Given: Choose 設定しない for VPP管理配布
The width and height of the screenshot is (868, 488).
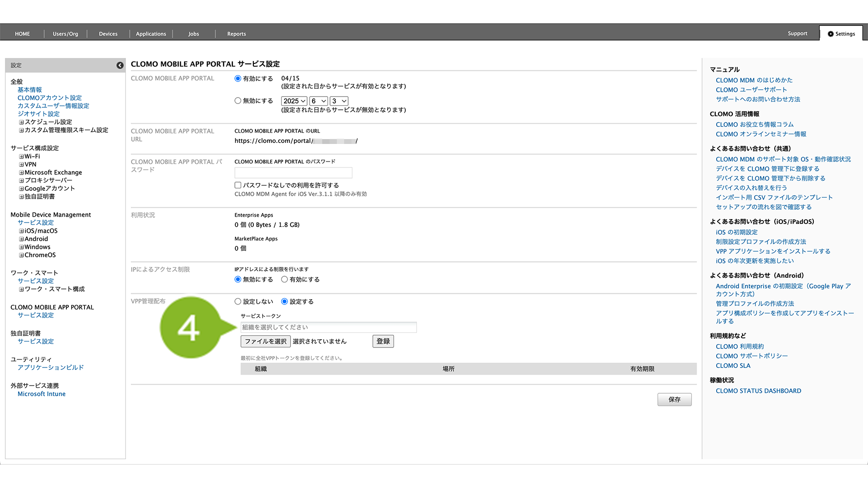Looking at the screenshot, I should (x=238, y=302).
